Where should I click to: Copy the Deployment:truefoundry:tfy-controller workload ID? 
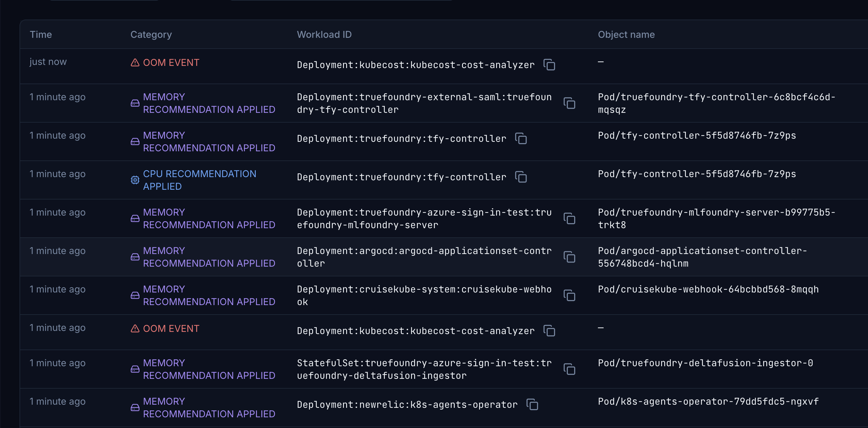(521, 139)
